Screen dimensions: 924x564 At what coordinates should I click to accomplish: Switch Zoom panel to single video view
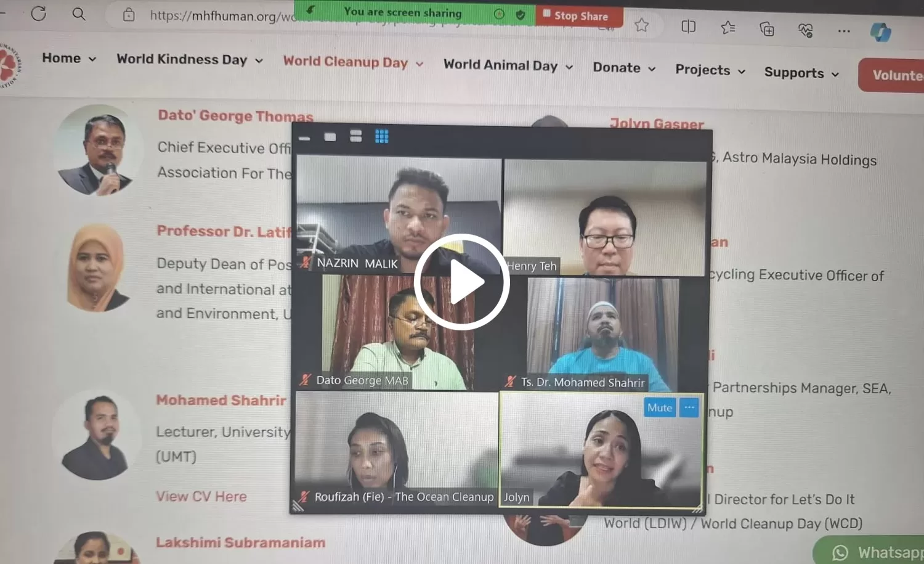coord(330,137)
